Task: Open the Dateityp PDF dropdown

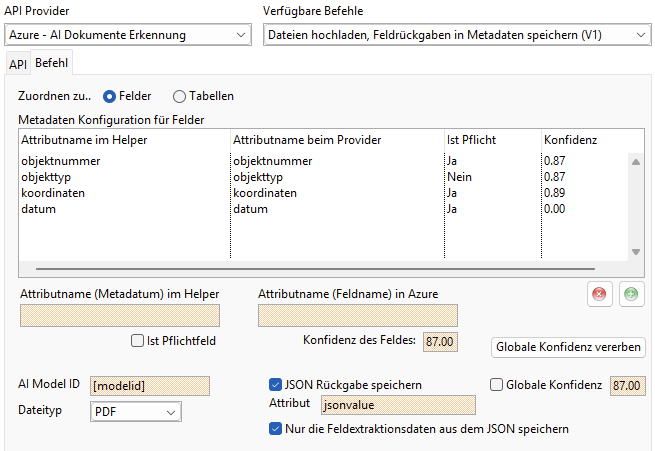Action: point(135,411)
